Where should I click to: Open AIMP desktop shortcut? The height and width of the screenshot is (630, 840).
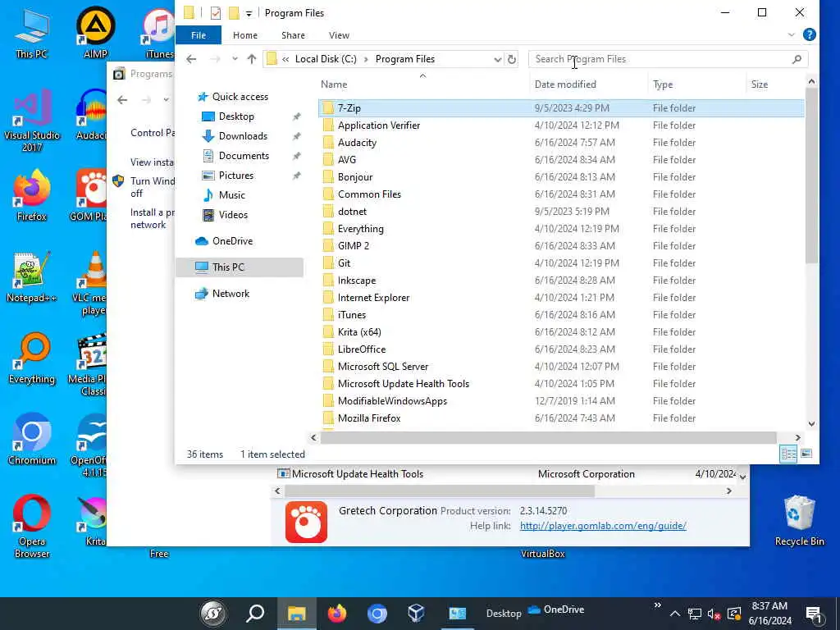coord(95,33)
